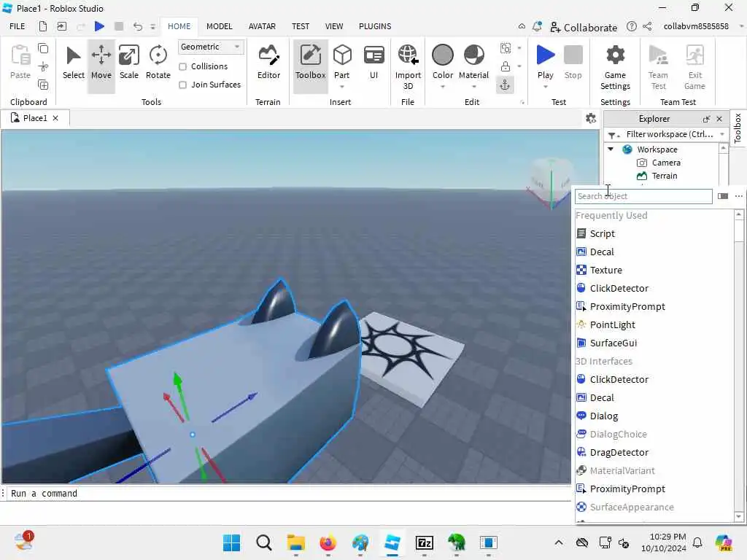Click the Group icon in Edit section
747x560 pixels.
click(x=506, y=47)
